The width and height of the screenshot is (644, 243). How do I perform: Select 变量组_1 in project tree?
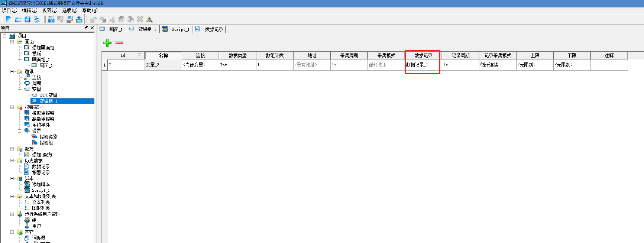click(x=48, y=101)
